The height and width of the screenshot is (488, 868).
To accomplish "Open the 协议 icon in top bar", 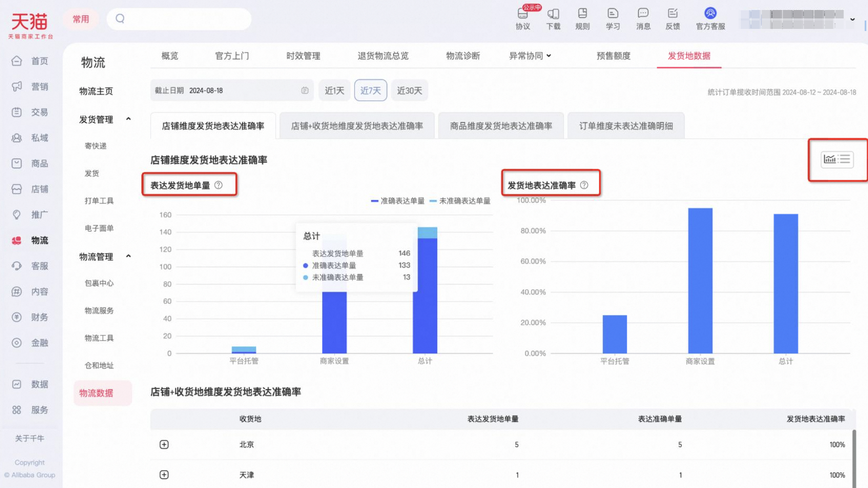I will pos(523,18).
